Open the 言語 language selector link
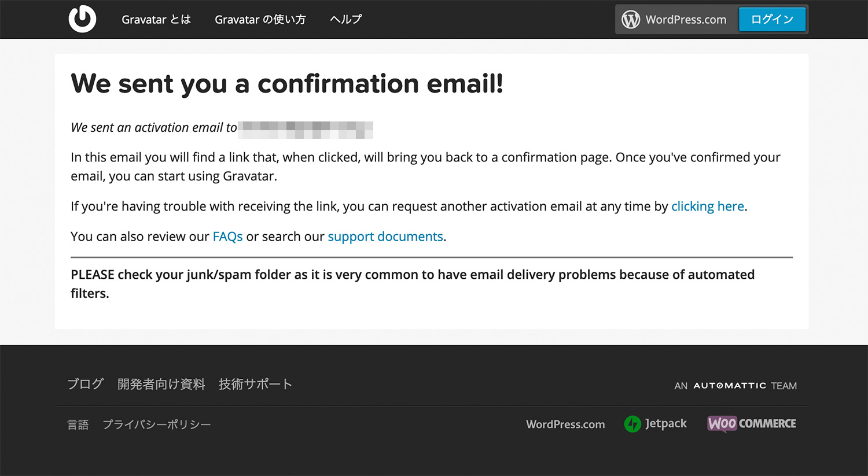Viewport: 868px width, 476px height. 78,425
